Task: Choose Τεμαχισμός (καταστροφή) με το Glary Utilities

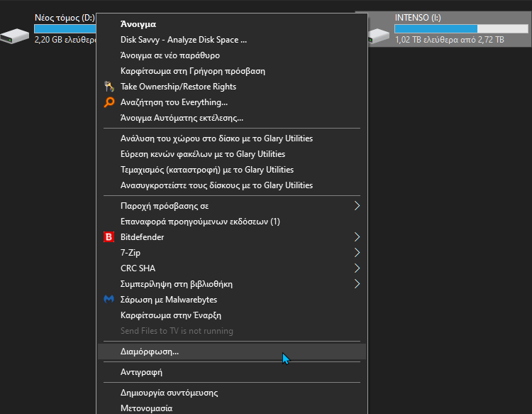Action: (x=232, y=170)
